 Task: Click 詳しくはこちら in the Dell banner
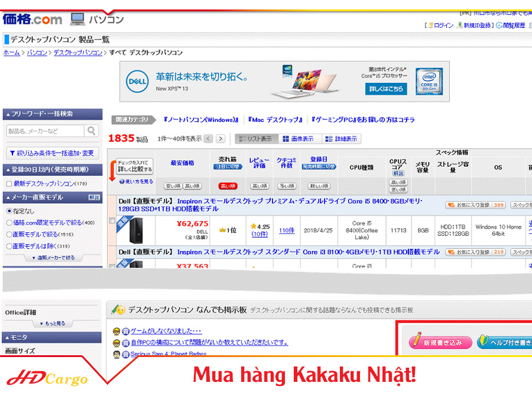coord(386,89)
